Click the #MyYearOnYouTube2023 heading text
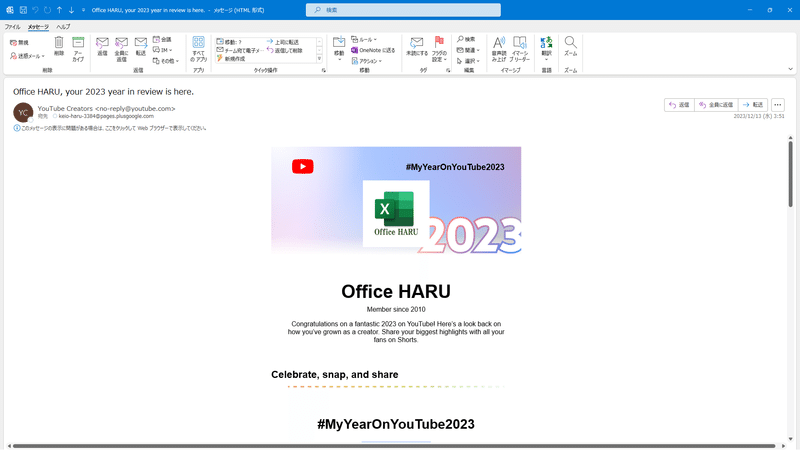 (396, 424)
